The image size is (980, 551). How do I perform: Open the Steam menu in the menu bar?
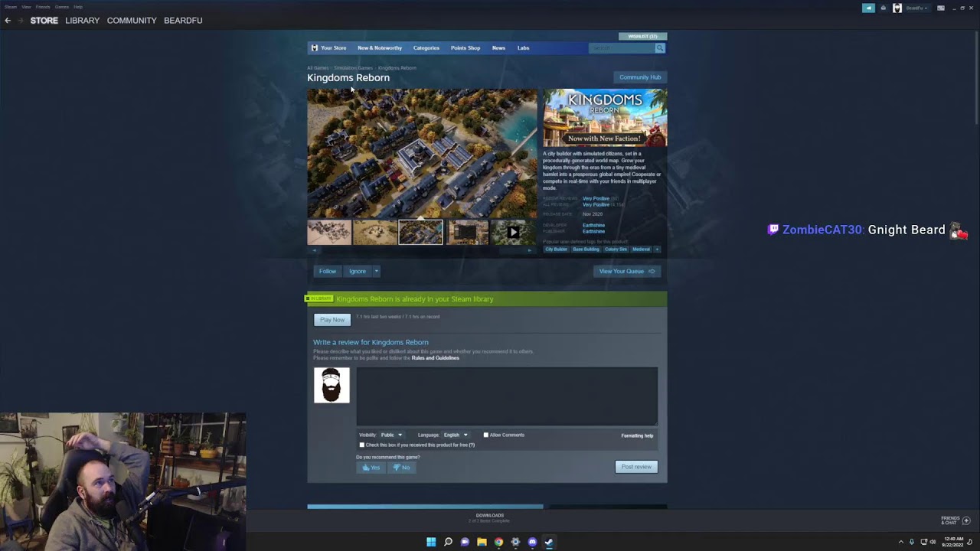coord(11,7)
